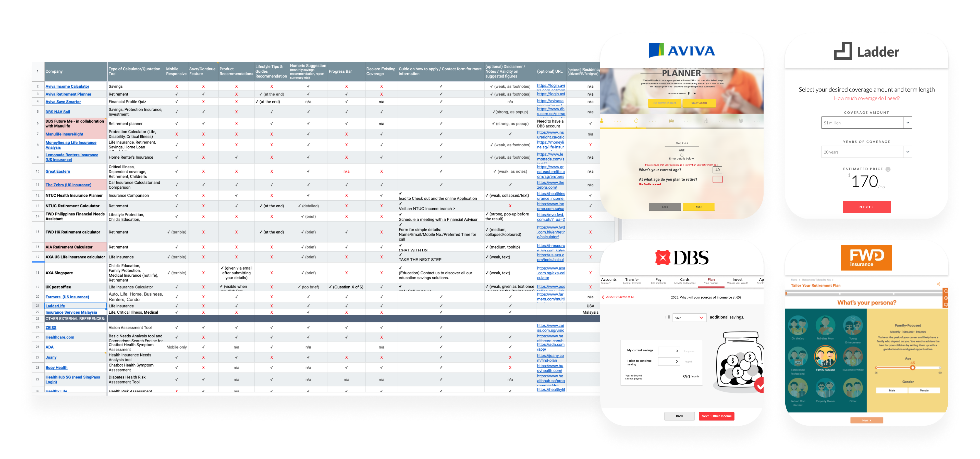Click the USE PREVIOUS DATA button
The height and width of the screenshot is (459, 980).
click(664, 103)
